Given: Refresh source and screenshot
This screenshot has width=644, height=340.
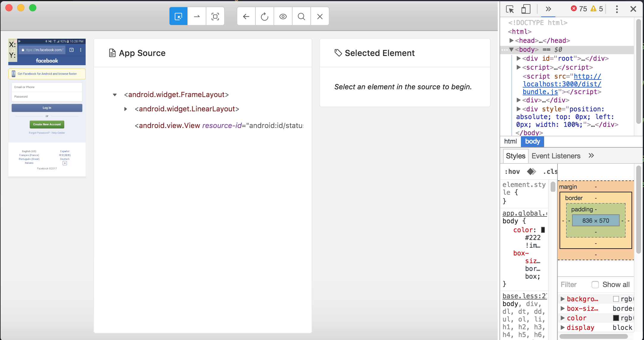Looking at the screenshot, I should click(265, 16).
